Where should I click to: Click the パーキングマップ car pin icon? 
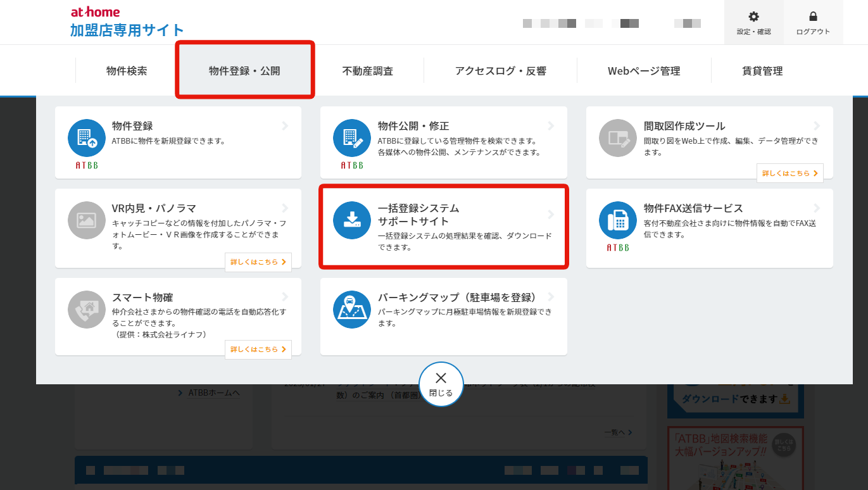(352, 310)
